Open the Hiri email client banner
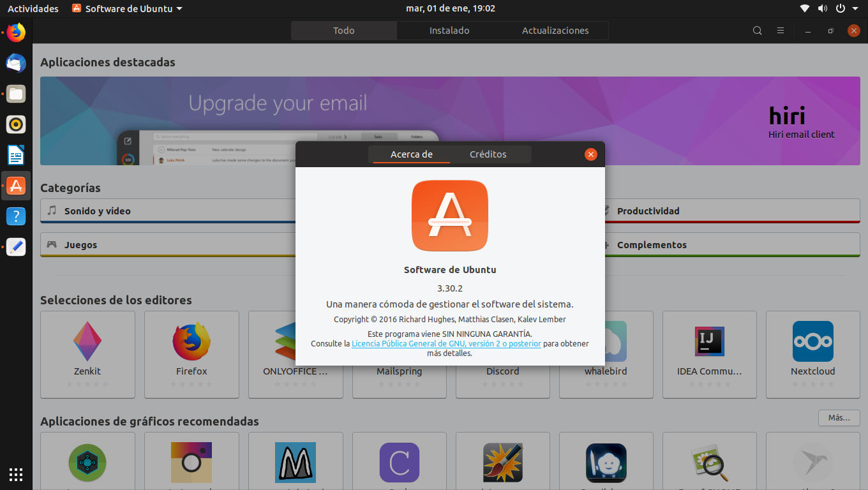 pyautogui.click(x=450, y=121)
